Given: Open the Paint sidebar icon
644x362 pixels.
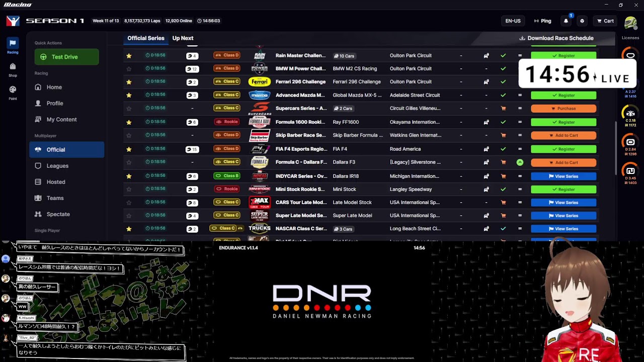Looking at the screenshot, I should [13, 89].
